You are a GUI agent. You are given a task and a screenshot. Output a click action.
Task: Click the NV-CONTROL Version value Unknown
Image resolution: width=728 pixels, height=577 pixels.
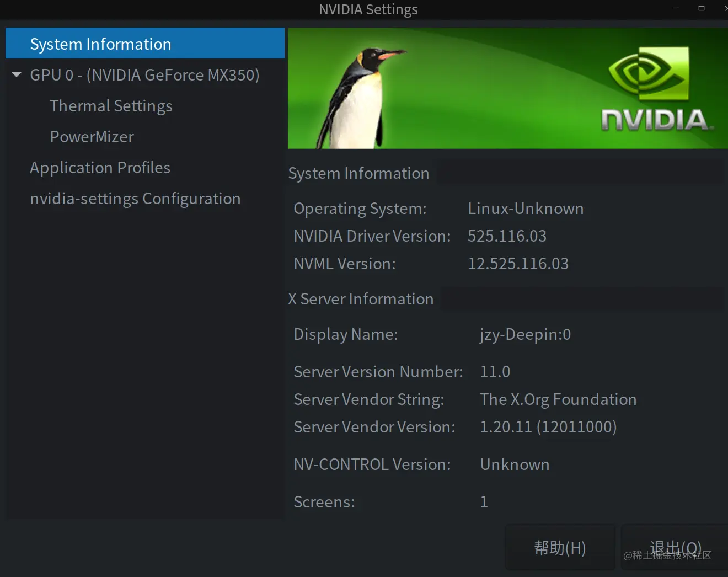[515, 464]
